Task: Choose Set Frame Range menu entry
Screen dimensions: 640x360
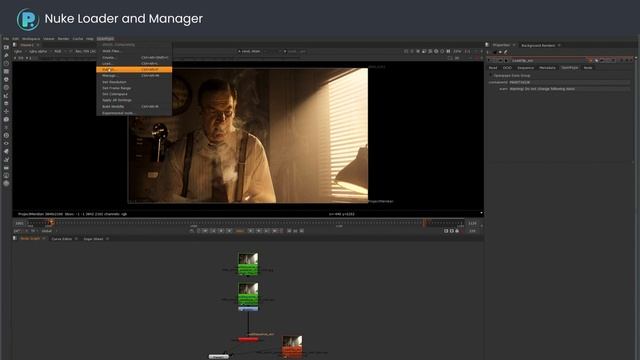Action: tap(134, 88)
